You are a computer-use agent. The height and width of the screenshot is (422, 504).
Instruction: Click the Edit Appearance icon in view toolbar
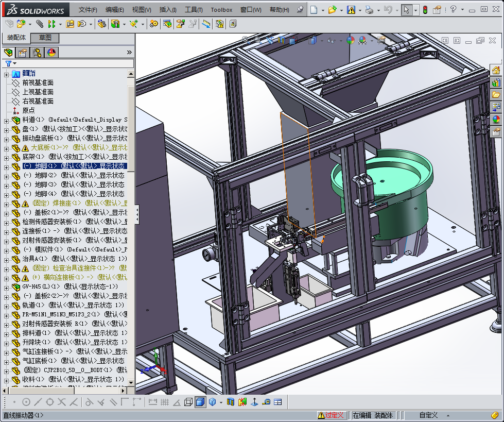click(351, 40)
